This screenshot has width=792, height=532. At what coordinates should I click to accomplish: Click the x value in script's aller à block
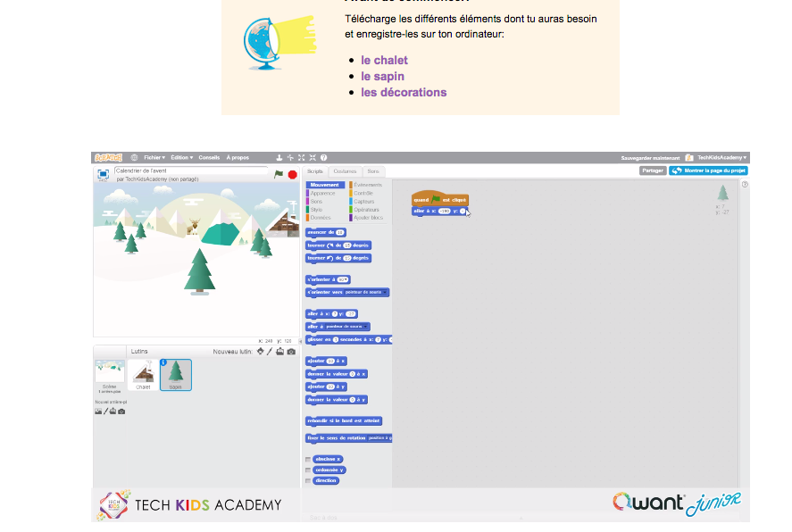click(x=444, y=211)
